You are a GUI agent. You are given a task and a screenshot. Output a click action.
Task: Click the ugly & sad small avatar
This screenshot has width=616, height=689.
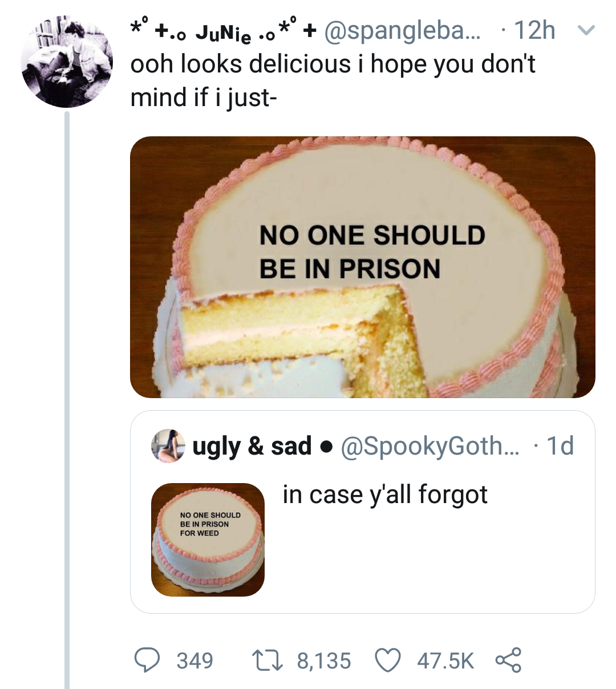click(x=168, y=445)
